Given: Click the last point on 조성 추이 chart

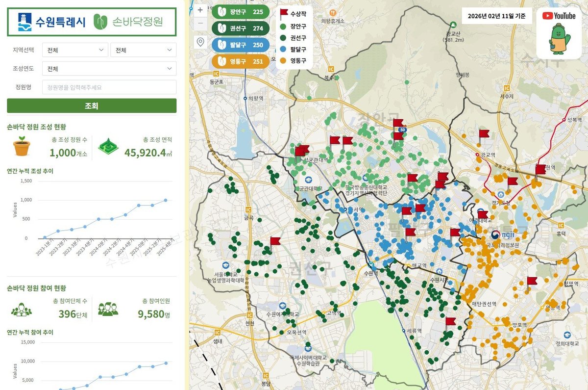Looking at the screenshot, I should click(x=166, y=200).
